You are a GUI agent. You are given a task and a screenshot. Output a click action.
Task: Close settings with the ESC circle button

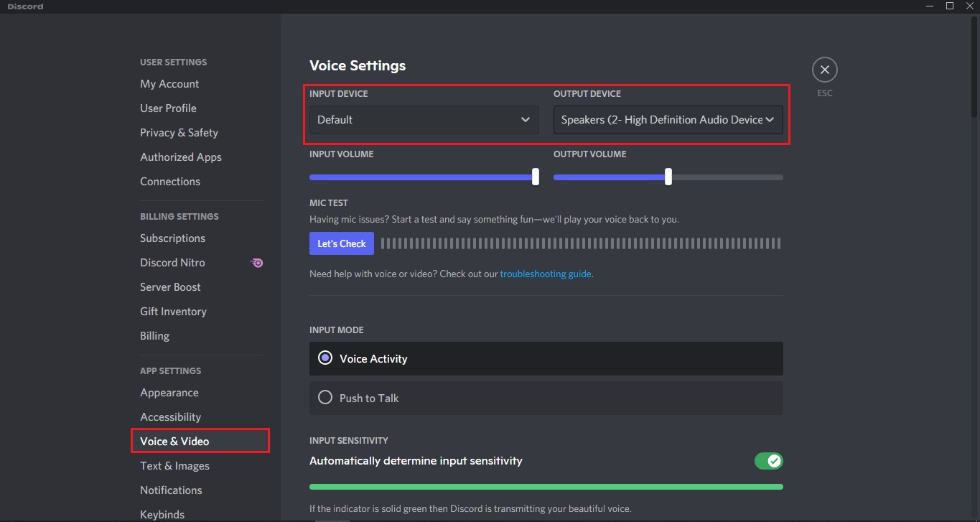point(824,70)
